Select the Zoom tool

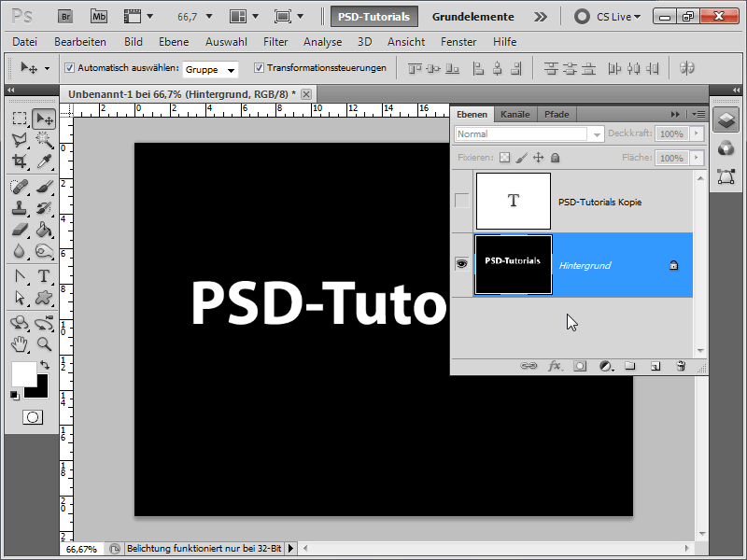point(44,343)
